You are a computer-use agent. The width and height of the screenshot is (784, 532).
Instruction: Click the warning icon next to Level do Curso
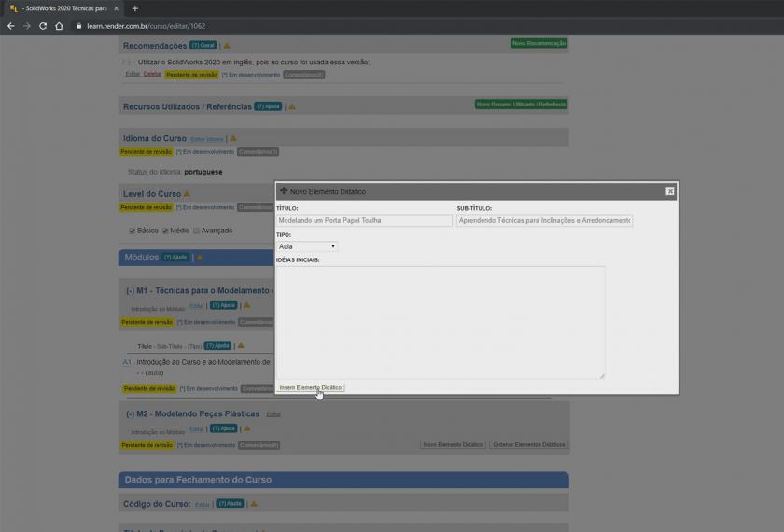coord(187,194)
